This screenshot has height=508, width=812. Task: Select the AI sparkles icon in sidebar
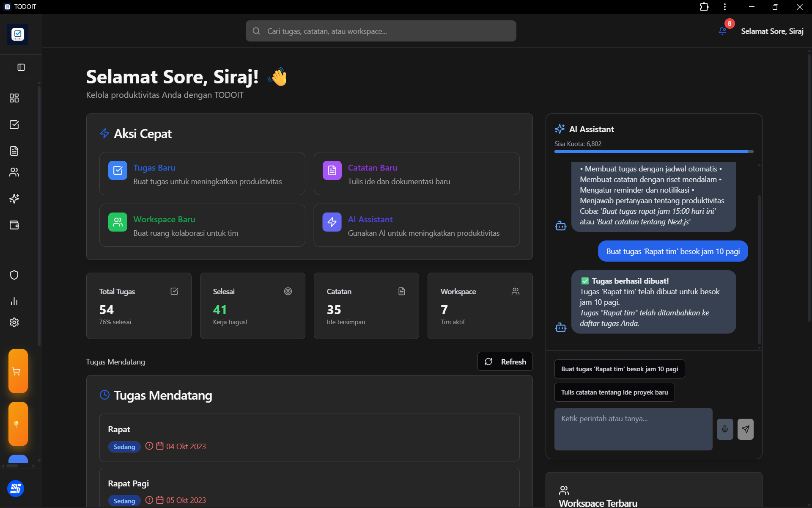14,199
